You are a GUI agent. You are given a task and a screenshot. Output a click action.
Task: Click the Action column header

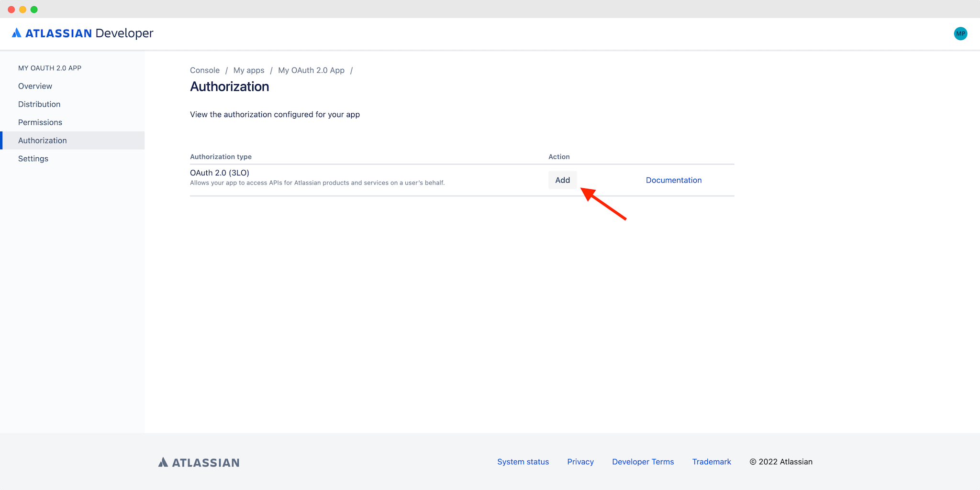pos(559,157)
